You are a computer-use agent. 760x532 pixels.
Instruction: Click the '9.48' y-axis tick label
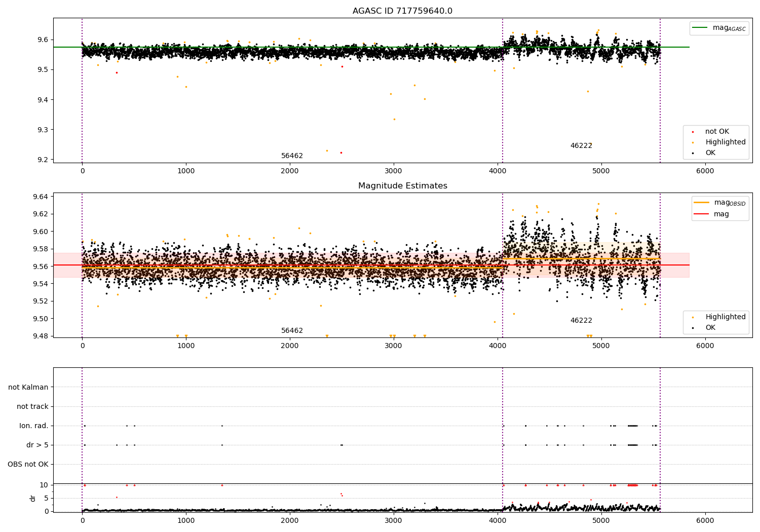[41, 336]
